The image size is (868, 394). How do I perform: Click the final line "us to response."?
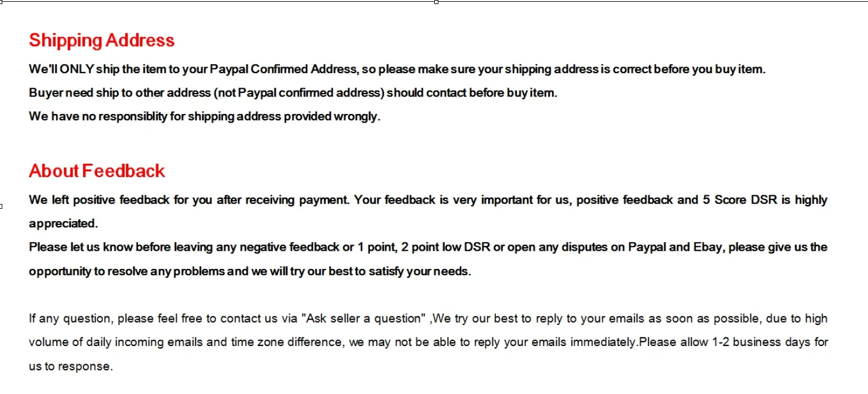pos(70,367)
